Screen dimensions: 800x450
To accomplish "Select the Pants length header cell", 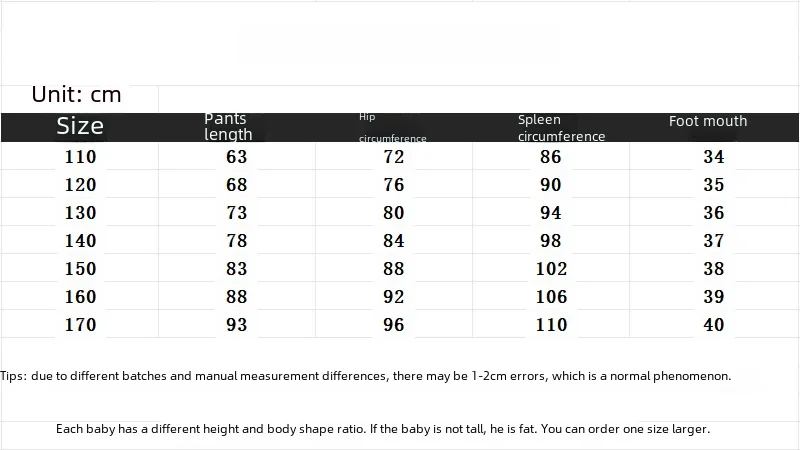I will (x=228, y=127).
